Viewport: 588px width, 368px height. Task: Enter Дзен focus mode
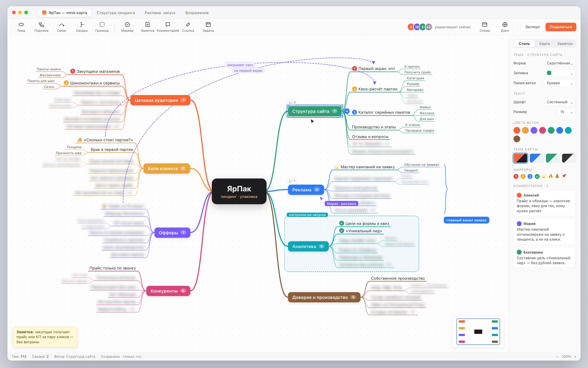point(505,27)
